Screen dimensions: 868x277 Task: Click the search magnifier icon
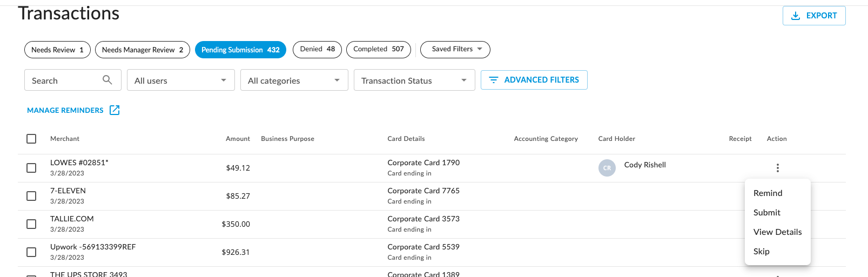(107, 80)
